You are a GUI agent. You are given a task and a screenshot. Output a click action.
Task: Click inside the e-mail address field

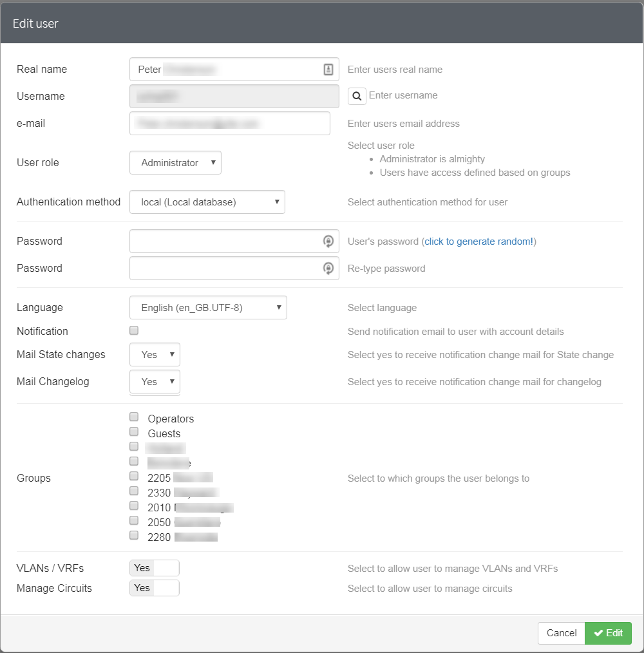point(229,123)
